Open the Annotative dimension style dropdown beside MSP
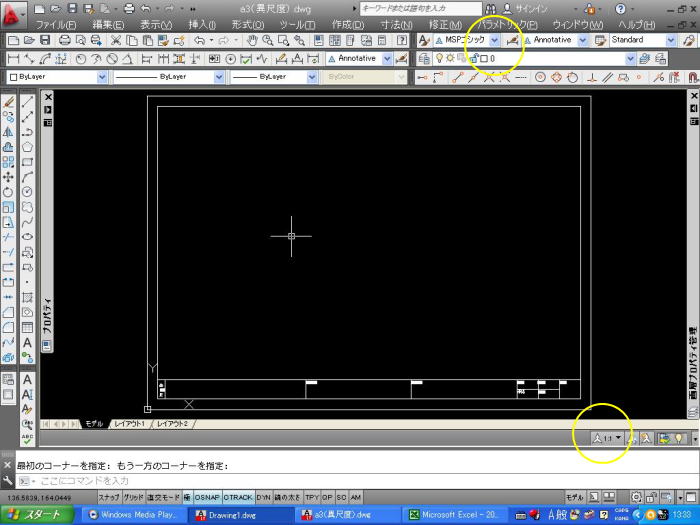The height and width of the screenshot is (525, 700). click(x=583, y=41)
